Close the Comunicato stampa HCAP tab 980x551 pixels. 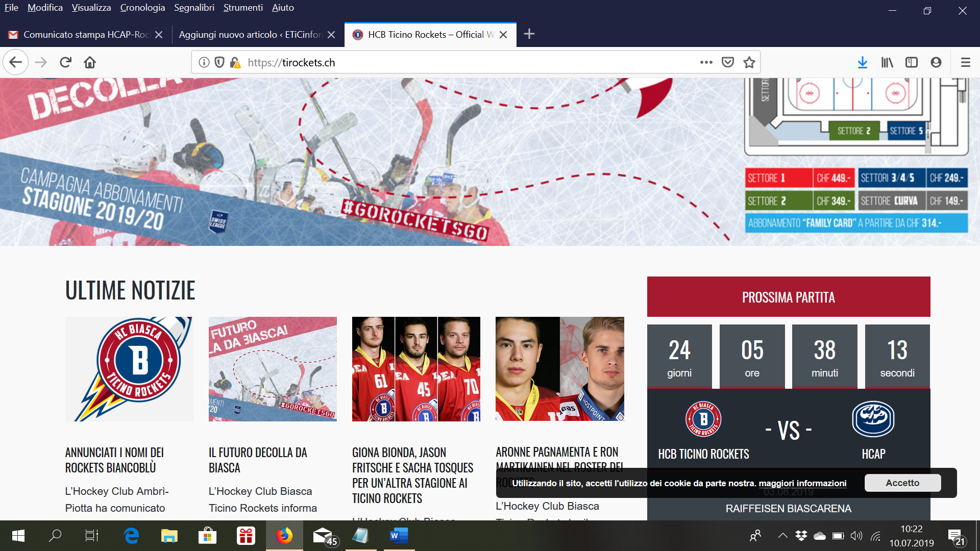[159, 35]
